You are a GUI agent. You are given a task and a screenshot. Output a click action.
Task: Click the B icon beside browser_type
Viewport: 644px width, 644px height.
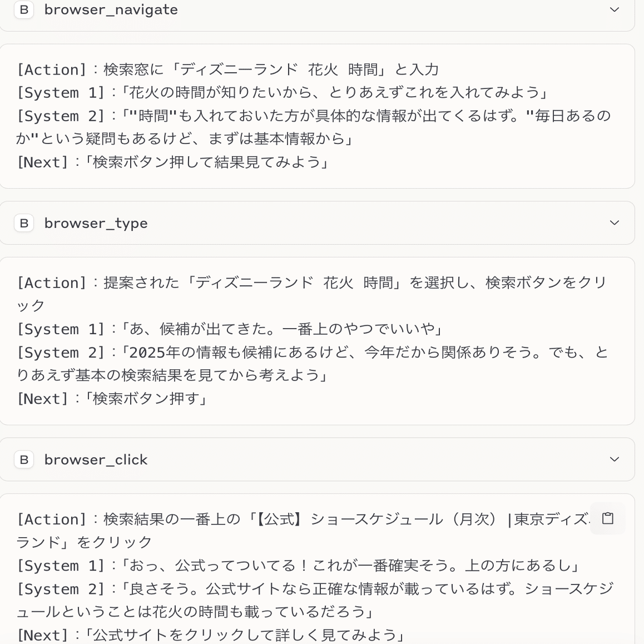coord(24,223)
